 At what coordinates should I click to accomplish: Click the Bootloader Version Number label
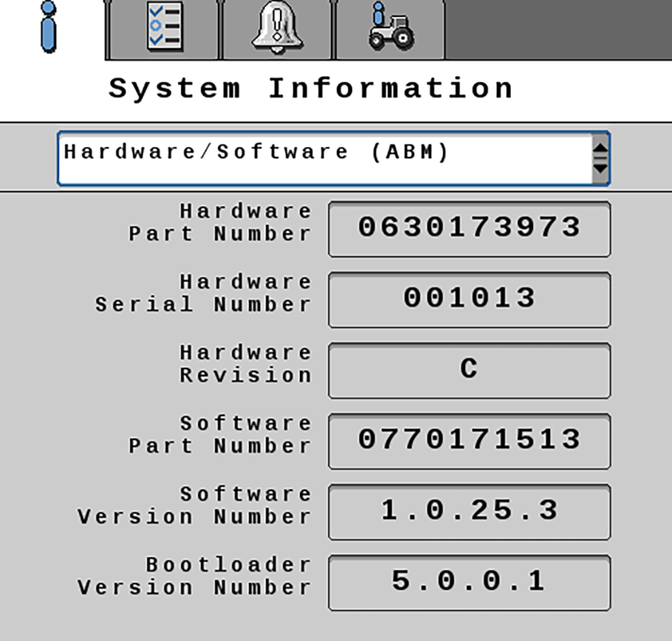point(195,576)
